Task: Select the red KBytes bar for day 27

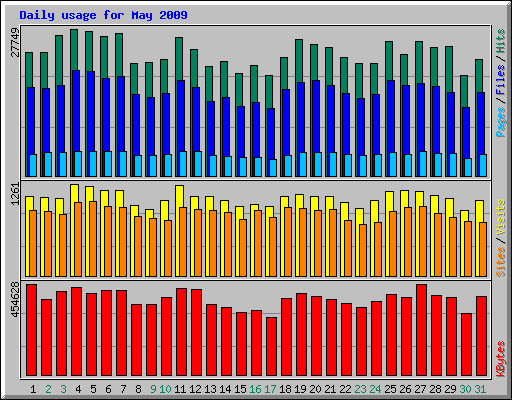Action: (421, 330)
